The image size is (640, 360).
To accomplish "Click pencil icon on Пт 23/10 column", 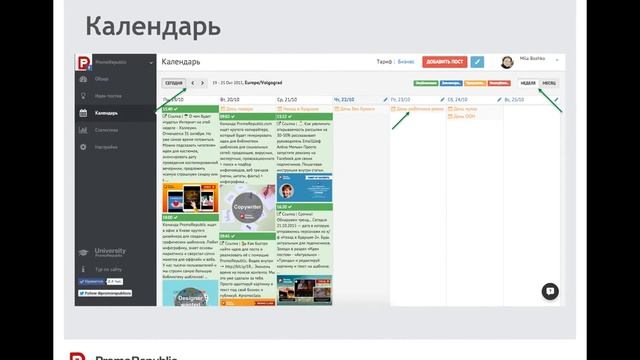I will pos(442,100).
